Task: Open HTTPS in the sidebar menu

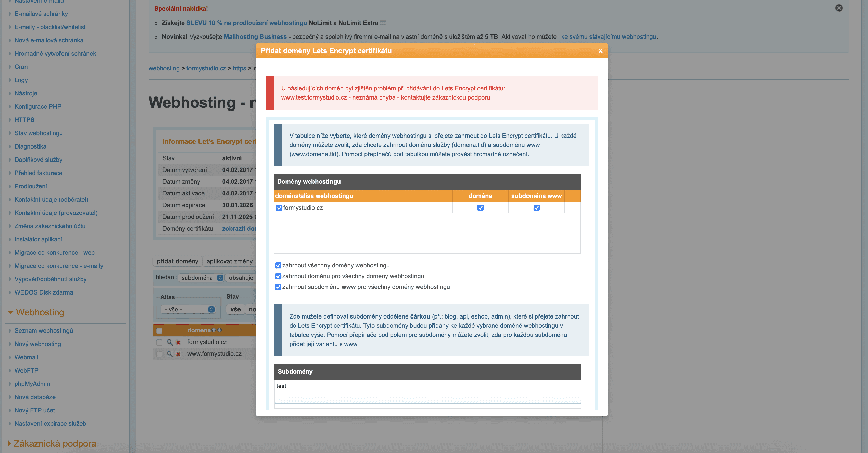Action: tap(24, 120)
